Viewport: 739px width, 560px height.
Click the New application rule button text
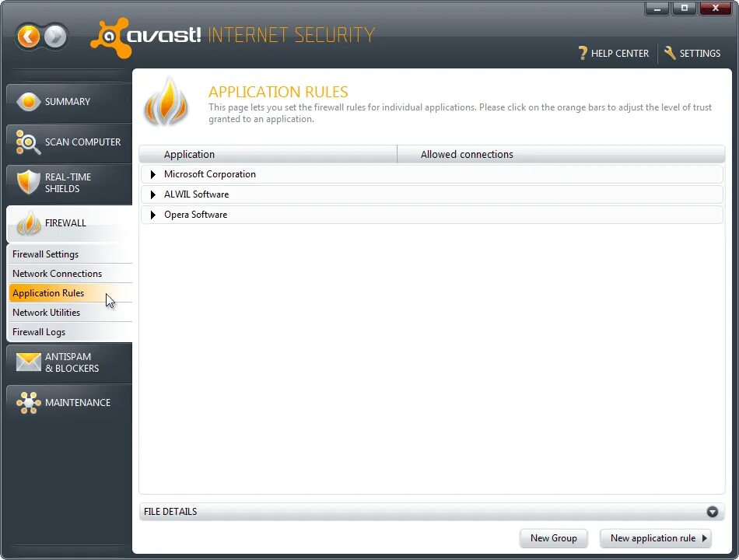click(653, 538)
